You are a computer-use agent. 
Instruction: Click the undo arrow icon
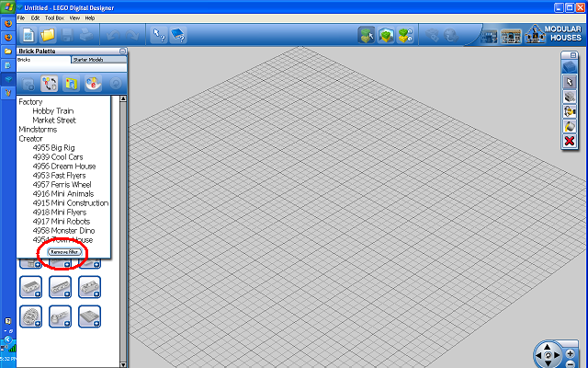(x=113, y=35)
